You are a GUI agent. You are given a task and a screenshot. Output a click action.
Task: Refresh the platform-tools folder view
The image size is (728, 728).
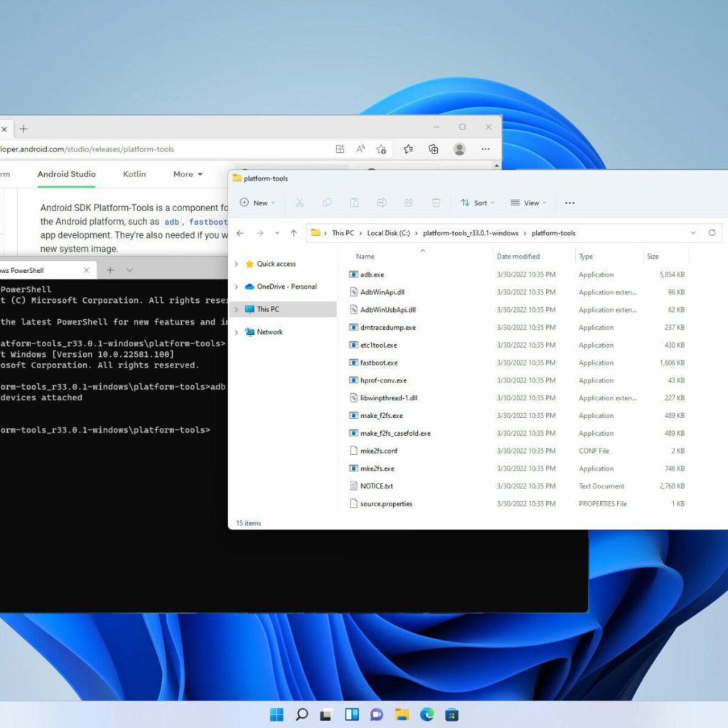[x=712, y=232]
